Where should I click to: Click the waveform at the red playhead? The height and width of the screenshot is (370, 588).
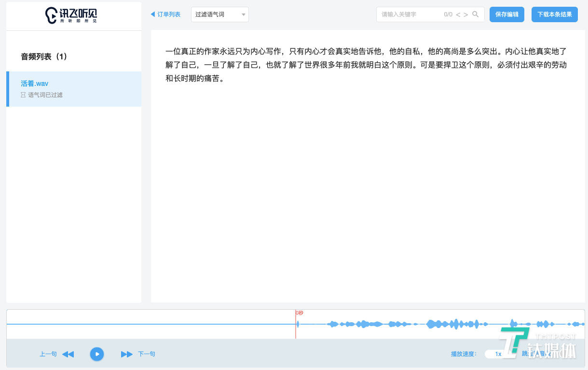click(x=296, y=324)
